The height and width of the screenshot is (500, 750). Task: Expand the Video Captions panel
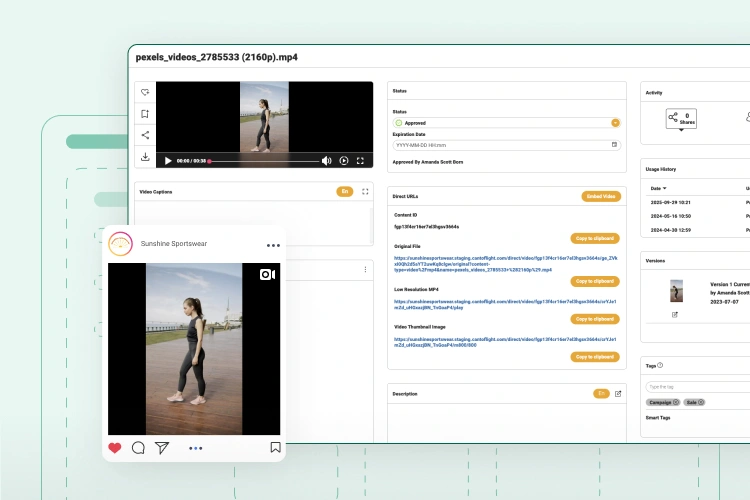pyautogui.click(x=364, y=191)
